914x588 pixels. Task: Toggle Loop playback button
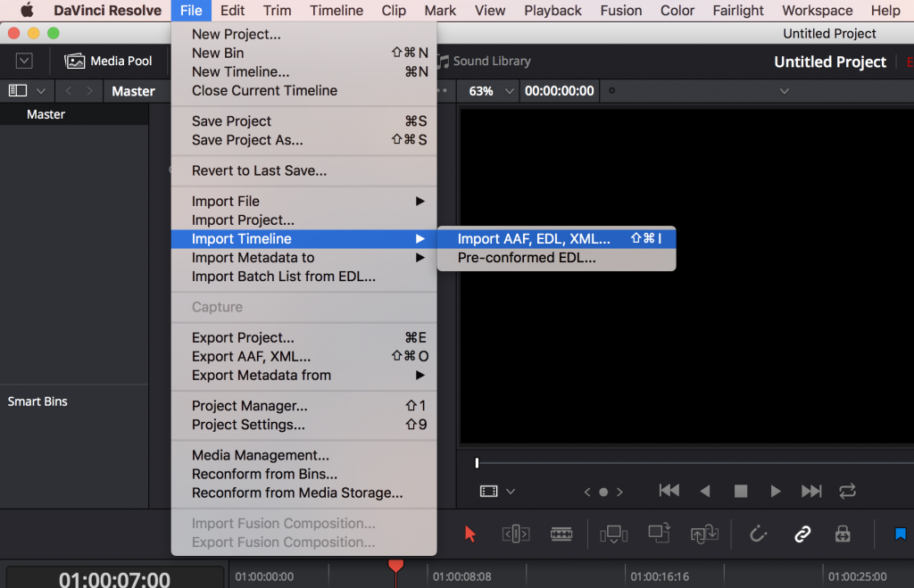tap(847, 492)
